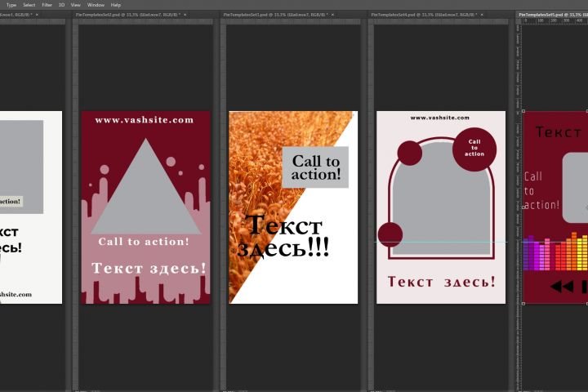Select the gray rounded placeholder in Set5

tap(575, 188)
